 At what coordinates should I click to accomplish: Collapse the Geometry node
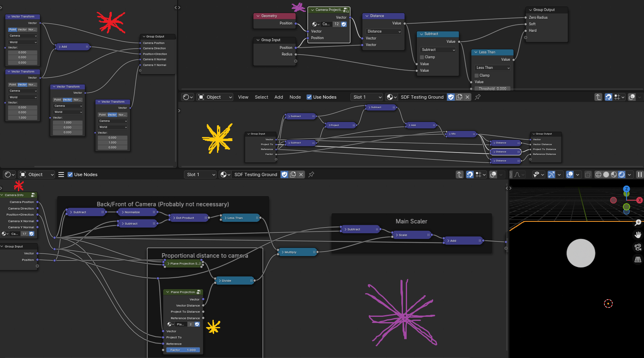point(258,16)
